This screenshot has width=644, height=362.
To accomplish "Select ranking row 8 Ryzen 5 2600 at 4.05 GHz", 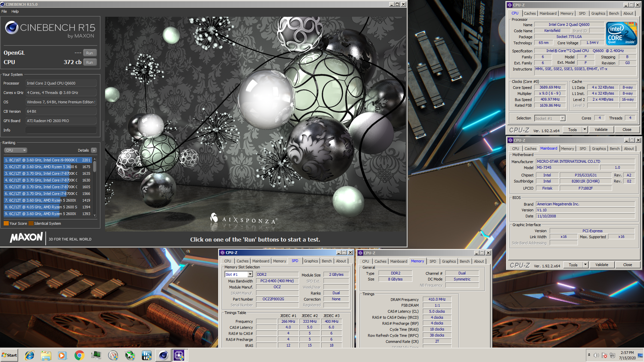I will (48, 207).
